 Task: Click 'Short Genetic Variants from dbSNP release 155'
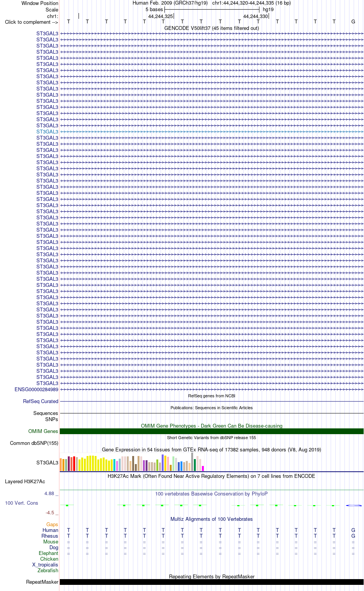[x=212, y=438]
